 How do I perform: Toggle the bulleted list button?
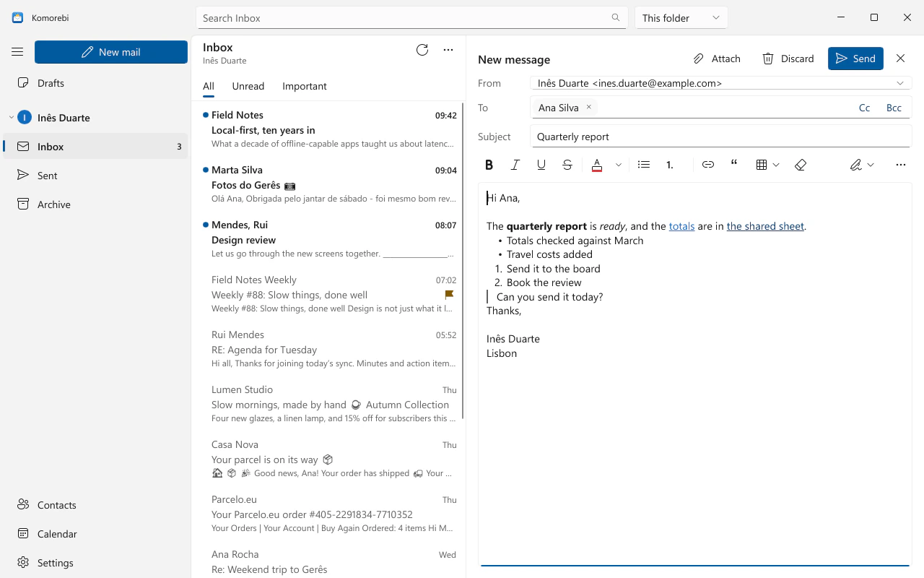pyautogui.click(x=644, y=165)
